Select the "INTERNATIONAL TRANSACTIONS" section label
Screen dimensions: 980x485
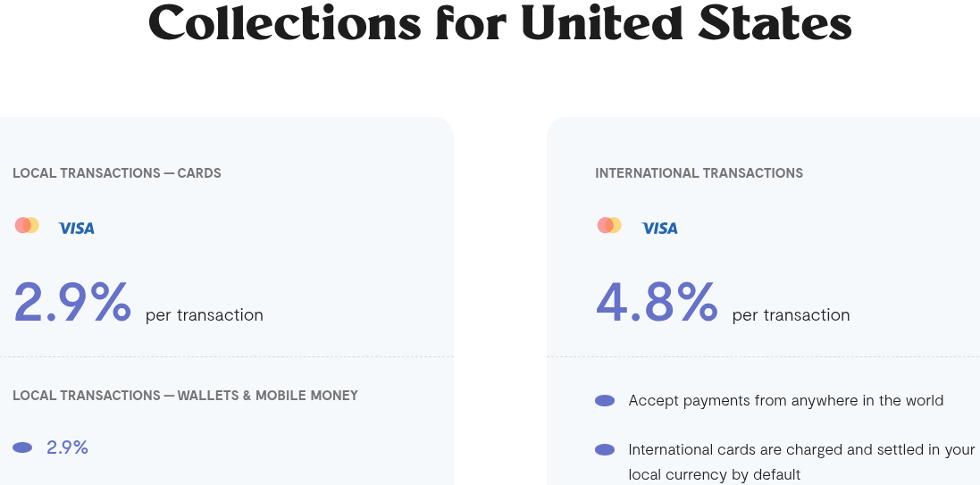tap(699, 173)
